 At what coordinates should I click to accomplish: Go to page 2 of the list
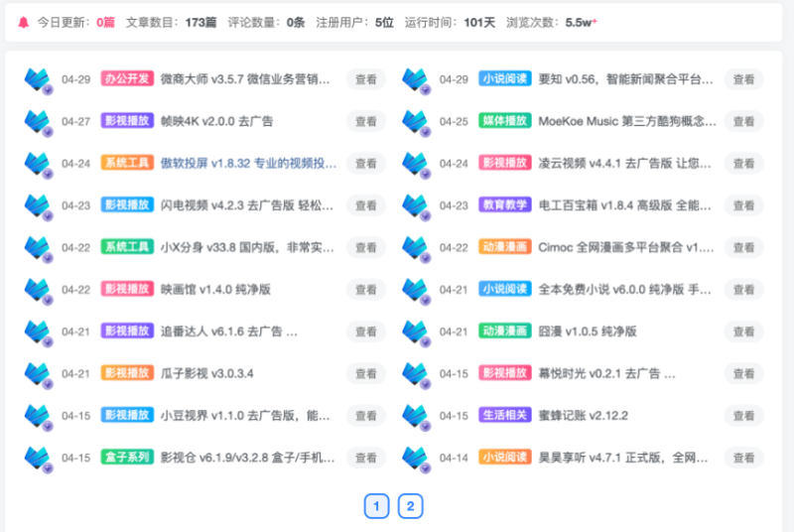(410, 505)
